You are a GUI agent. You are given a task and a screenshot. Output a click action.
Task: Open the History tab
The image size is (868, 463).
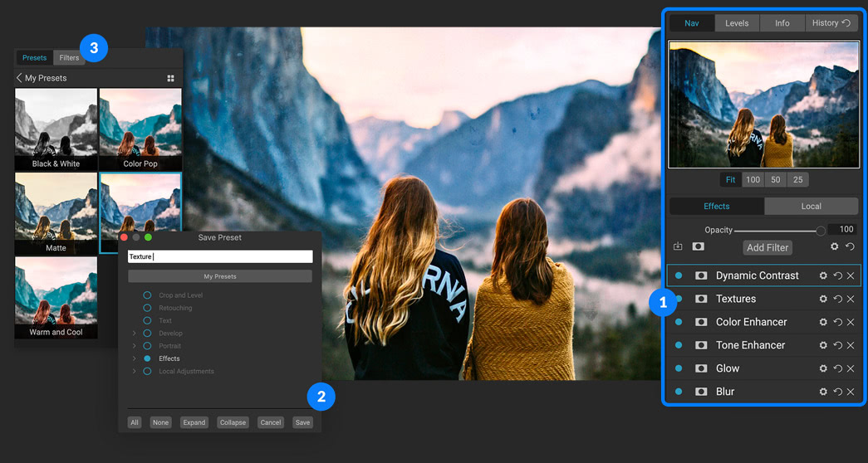coord(831,23)
